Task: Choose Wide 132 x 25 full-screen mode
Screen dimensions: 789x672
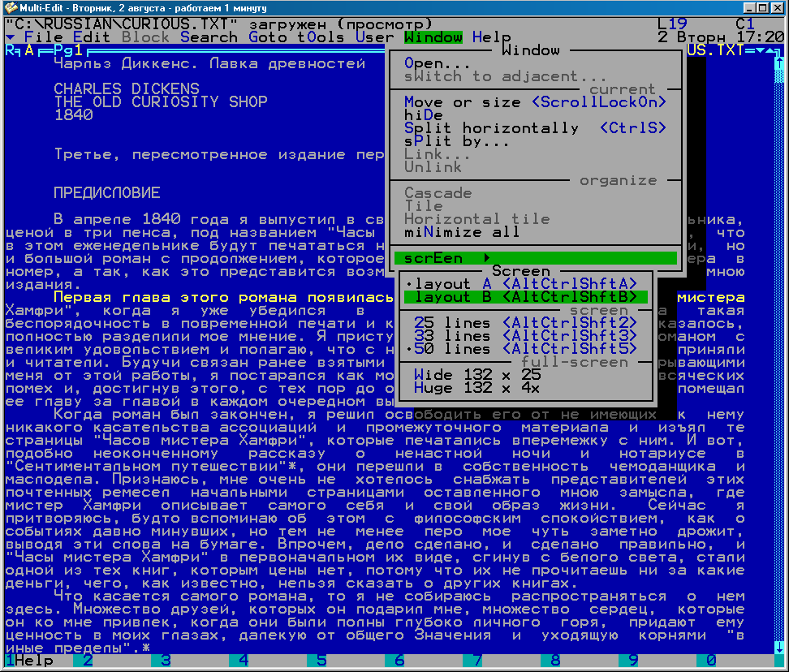Action: 476,375
